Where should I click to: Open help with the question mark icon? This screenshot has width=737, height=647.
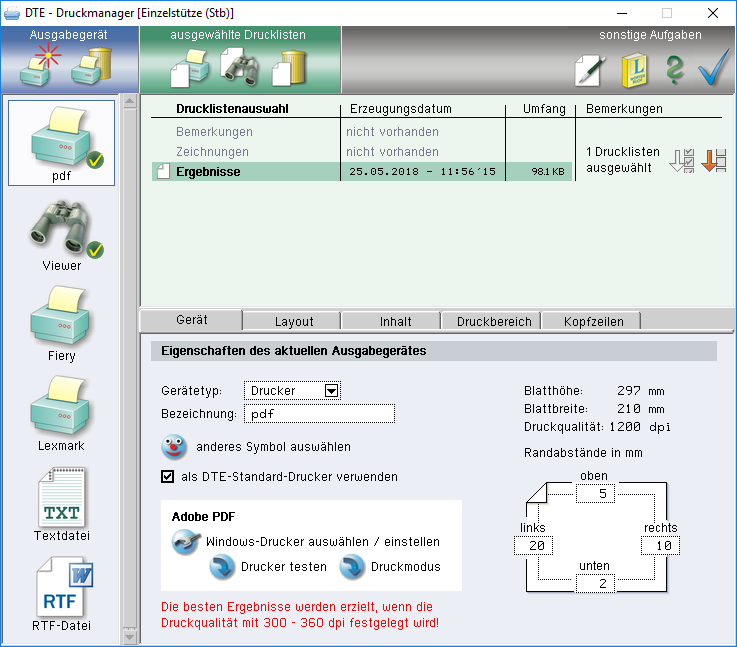674,68
